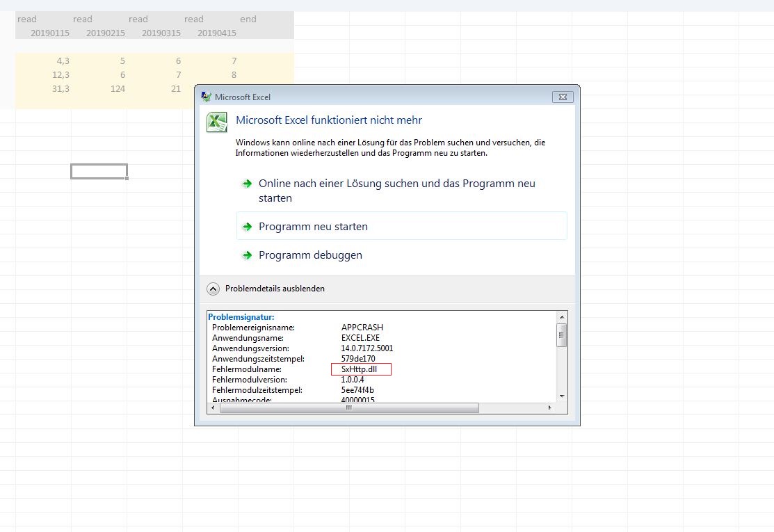Viewport: 774px width, 532px height.
Task: Click the "Microsoft Excel" title bar text
Action: pyautogui.click(x=243, y=97)
